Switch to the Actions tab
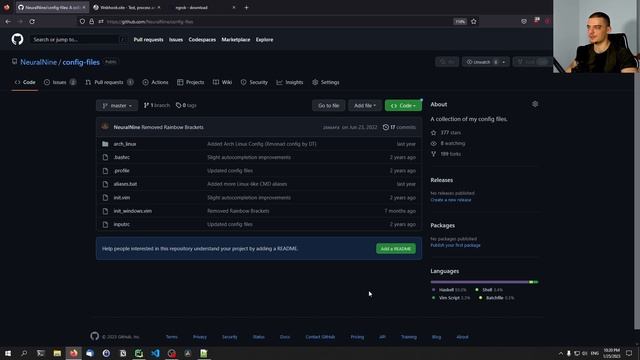Screen dimensions: 640x360 coord(155,82)
